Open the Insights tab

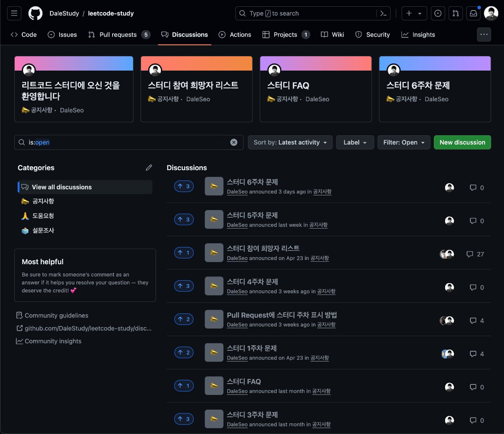click(x=418, y=34)
